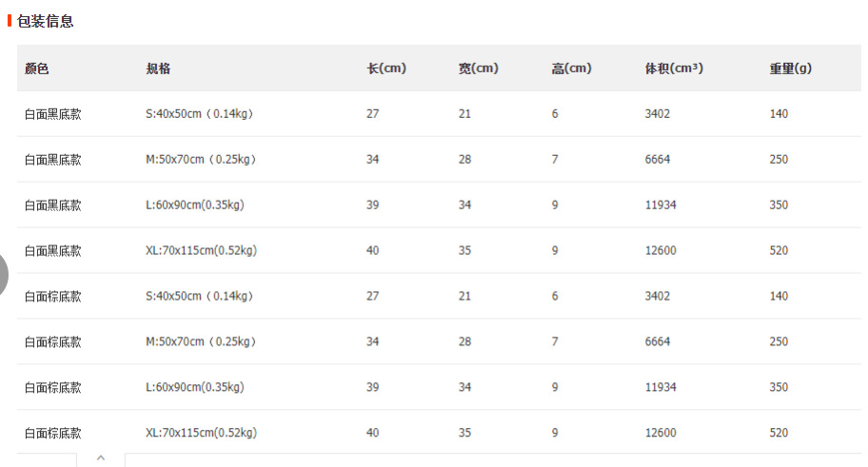Select the 白面棕底款 L:60x90cm spec cell
The height and width of the screenshot is (467, 868).
tap(195, 388)
